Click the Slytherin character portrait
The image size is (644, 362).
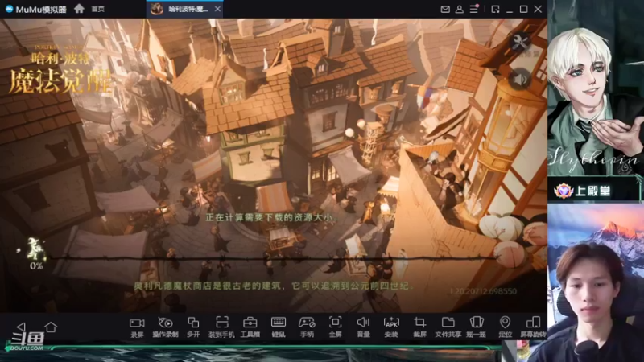coord(596,102)
